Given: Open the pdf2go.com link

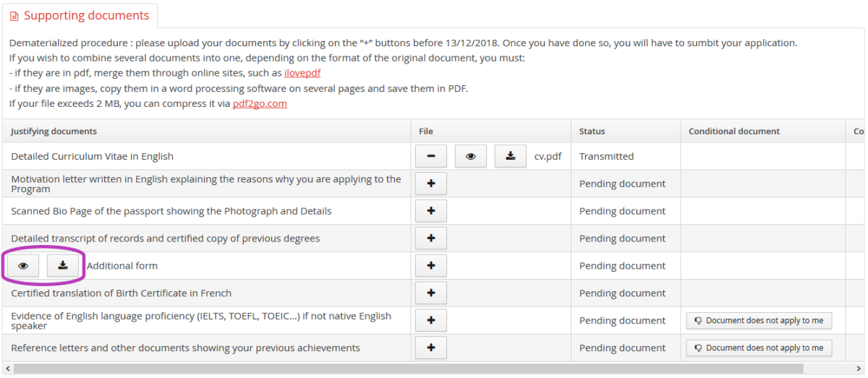Looking at the screenshot, I should 260,103.
